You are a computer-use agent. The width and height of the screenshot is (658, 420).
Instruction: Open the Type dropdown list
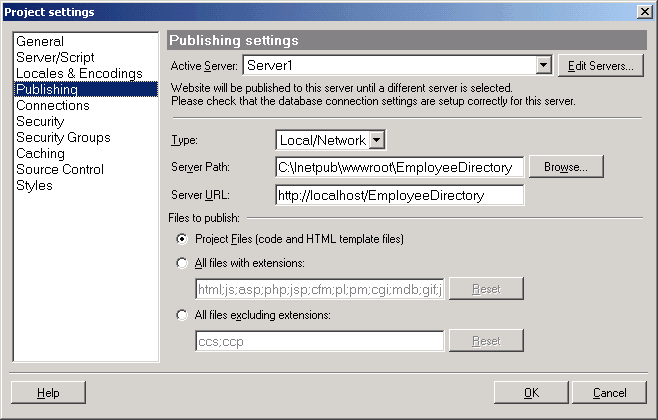[x=376, y=141]
